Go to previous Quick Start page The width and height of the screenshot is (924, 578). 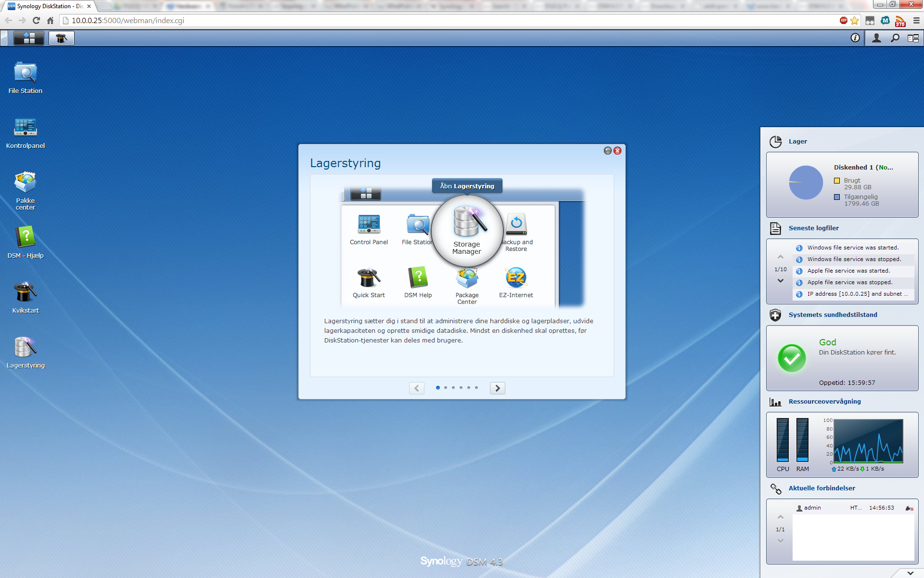(417, 388)
